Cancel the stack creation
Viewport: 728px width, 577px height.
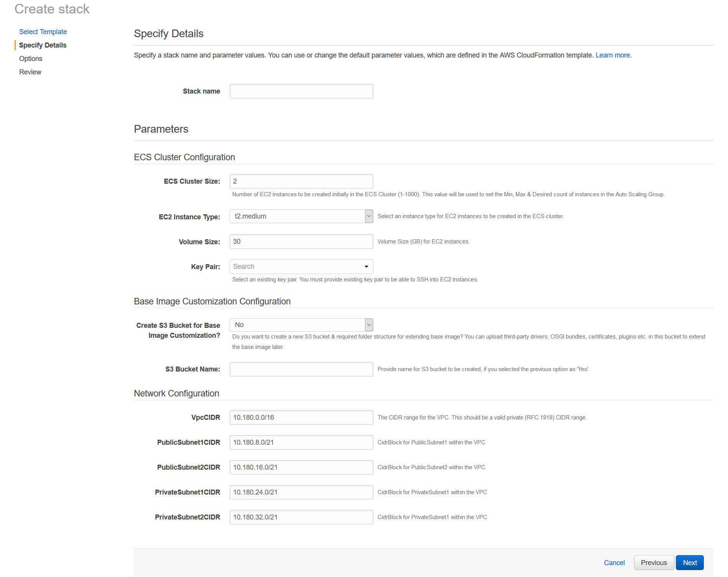[614, 562]
